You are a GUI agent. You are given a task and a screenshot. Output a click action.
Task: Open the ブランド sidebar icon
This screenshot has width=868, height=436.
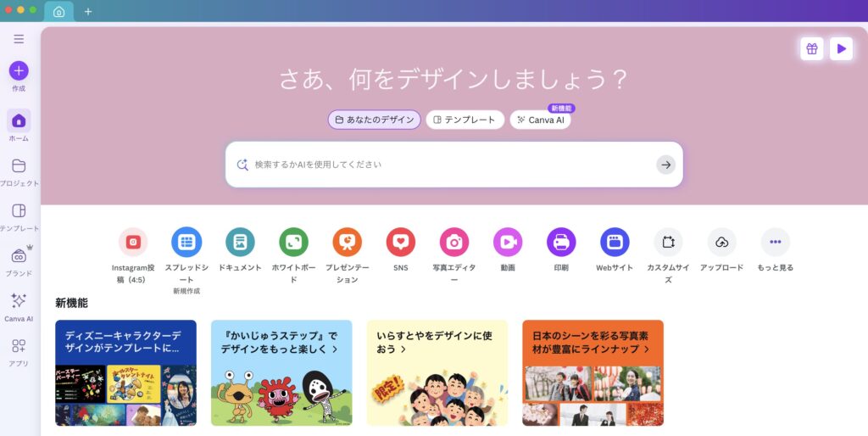pyautogui.click(x=19, y=256)
